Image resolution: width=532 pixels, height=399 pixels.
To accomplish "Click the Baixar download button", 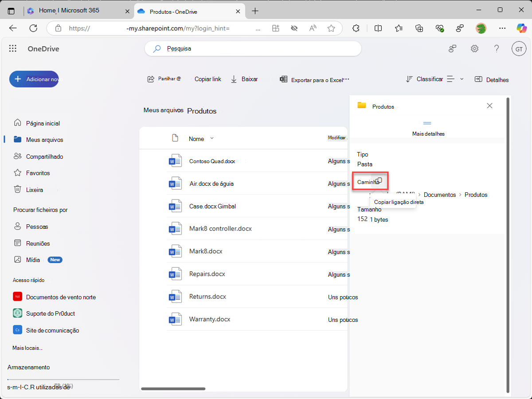I will tap(244, 79).
